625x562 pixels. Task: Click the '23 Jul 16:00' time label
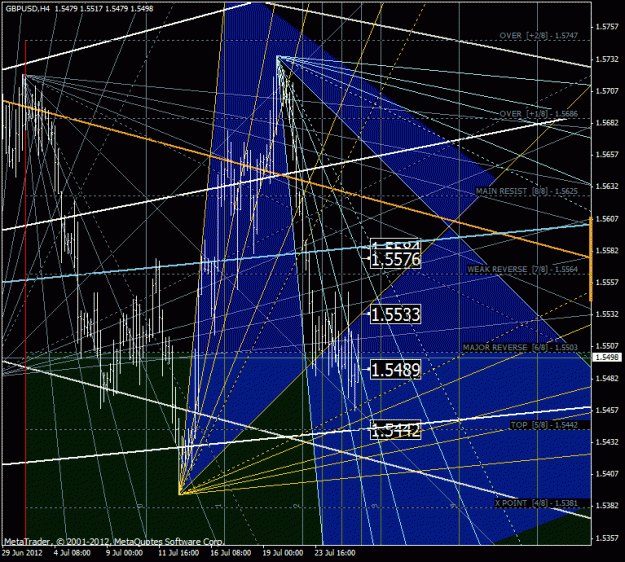tap(335, 553)
